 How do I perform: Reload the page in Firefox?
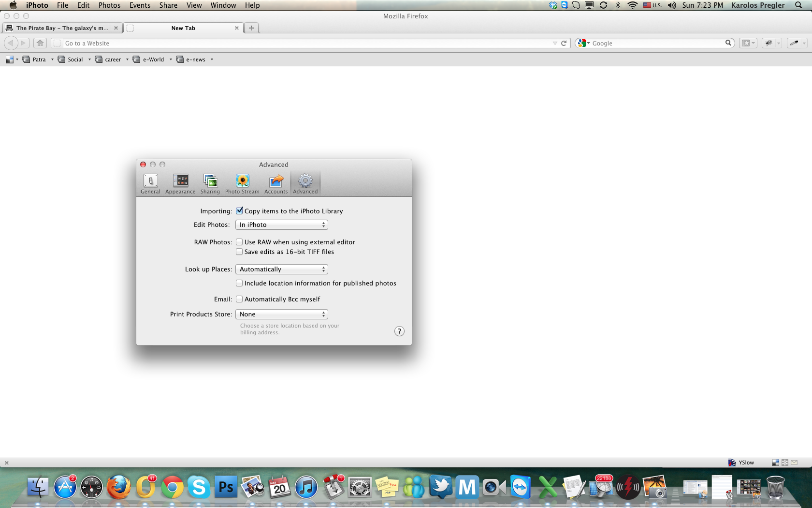click(x=564, y=43)
